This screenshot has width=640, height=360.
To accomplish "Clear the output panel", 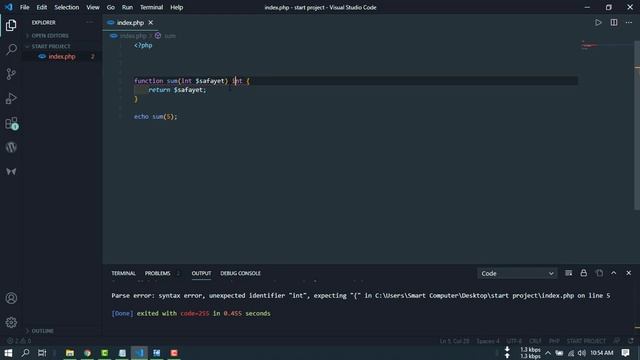I will click(x=568, y=273).
